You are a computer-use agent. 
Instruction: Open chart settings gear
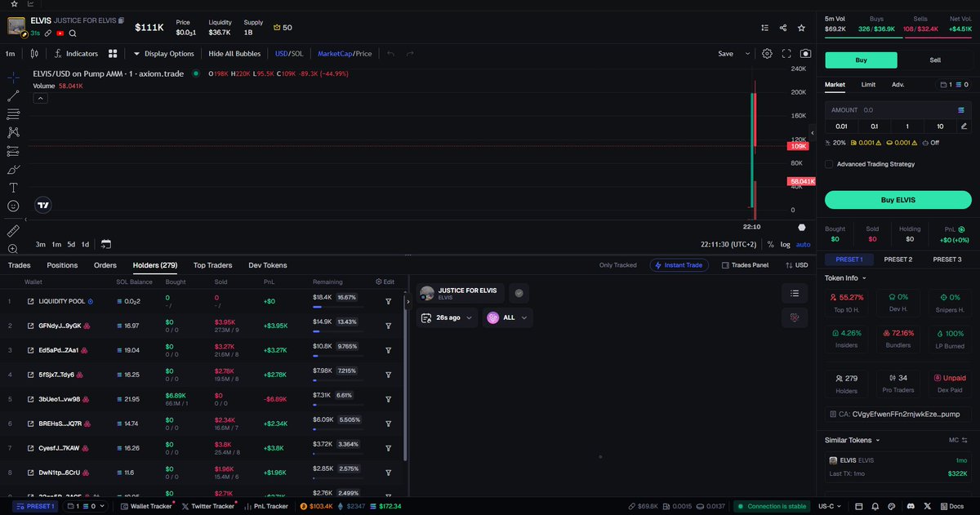(767, 54)
